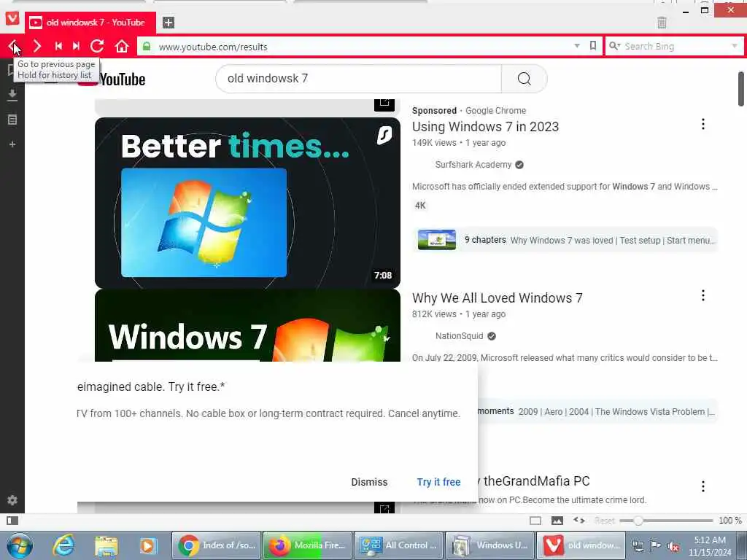Switch to Chrome Index of window
This screenshot has height=560, width=747.
click(217, 545)
